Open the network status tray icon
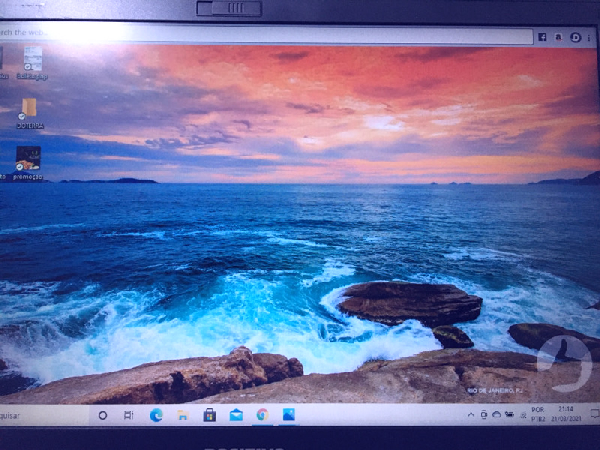This screenshot has height=450, width=600. point(509,414)
